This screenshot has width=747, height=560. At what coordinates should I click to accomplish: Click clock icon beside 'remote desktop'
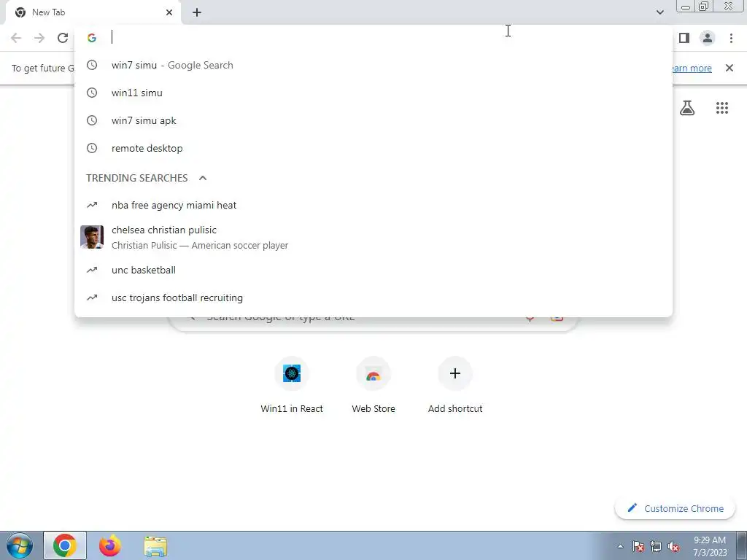(92, 148)
